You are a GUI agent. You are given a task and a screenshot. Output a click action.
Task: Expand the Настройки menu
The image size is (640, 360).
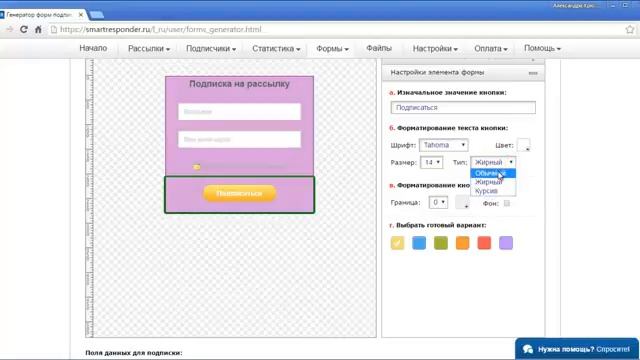coord(435,49)
